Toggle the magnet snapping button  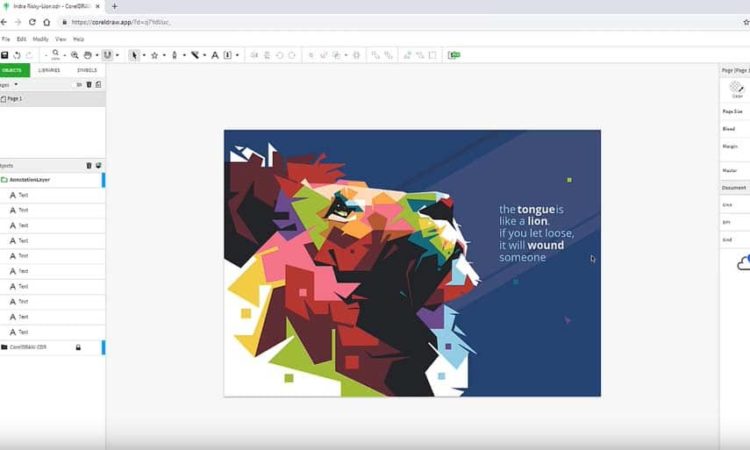tap(107, 55)
